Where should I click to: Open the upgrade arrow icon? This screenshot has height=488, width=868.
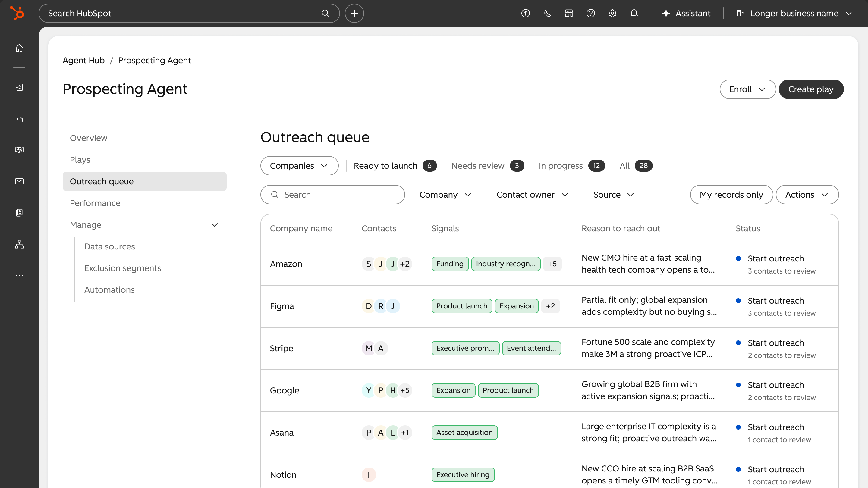tap(525, 13)
